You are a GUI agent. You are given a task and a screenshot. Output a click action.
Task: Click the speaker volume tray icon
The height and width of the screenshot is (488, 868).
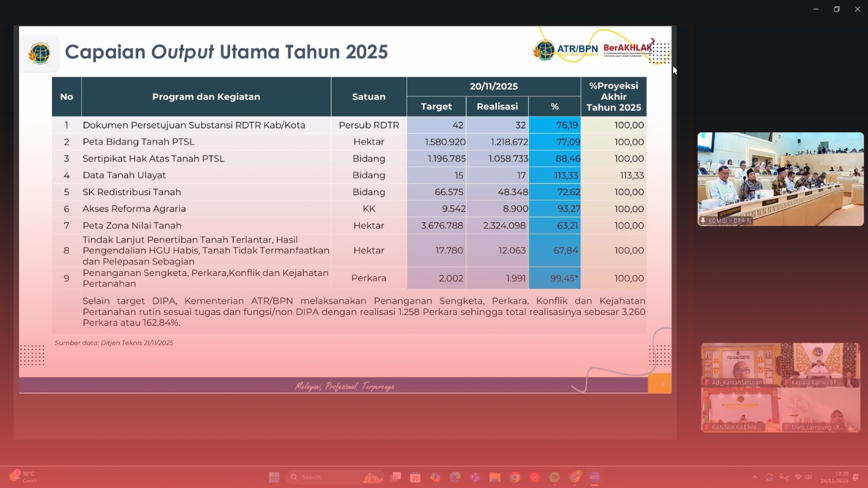pos(809,477)
